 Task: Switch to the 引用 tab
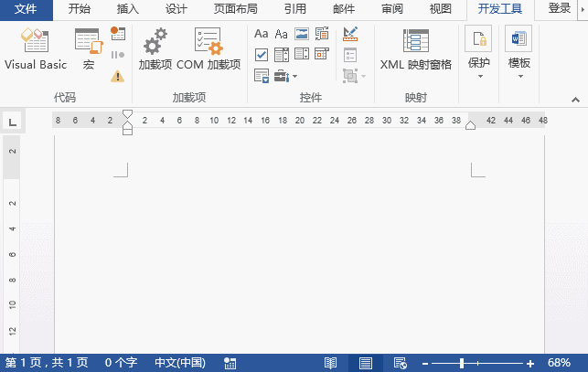(295, 9)
